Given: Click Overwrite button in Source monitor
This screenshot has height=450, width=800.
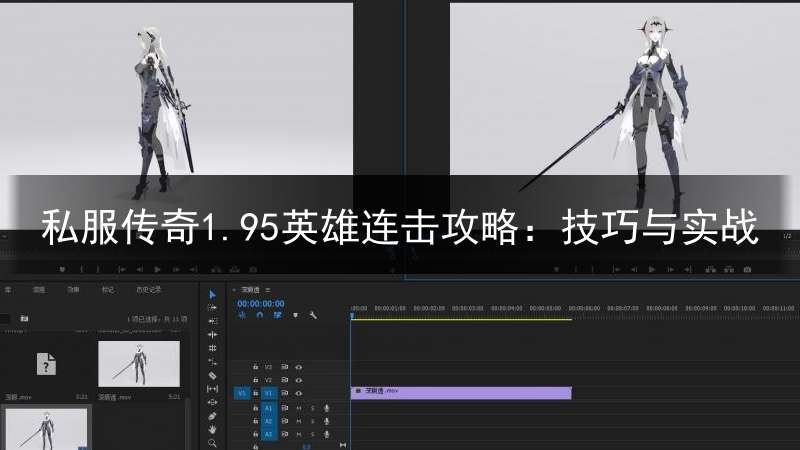Looking at the screenshot, I should point(235,269).
